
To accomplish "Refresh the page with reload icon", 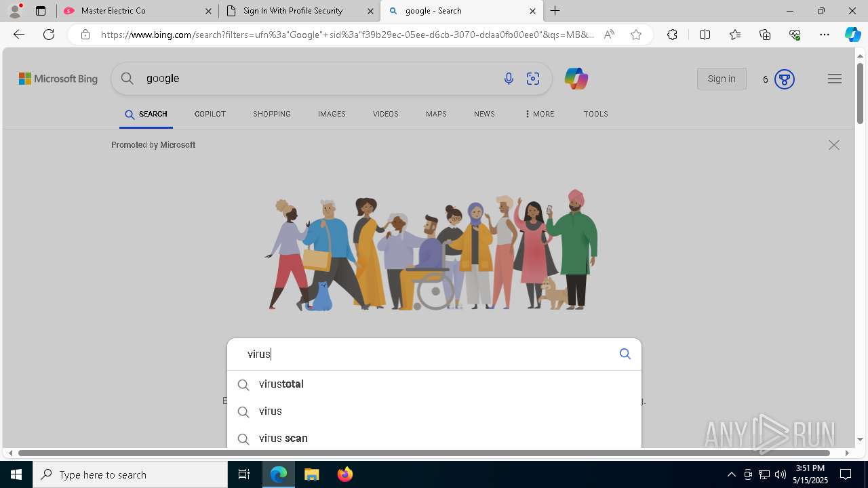I will (49, 35).
